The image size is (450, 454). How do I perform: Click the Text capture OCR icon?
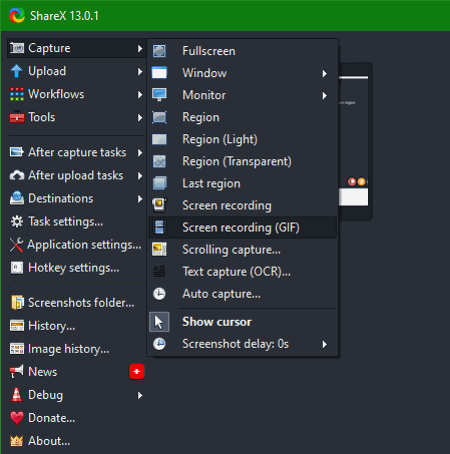159,272
